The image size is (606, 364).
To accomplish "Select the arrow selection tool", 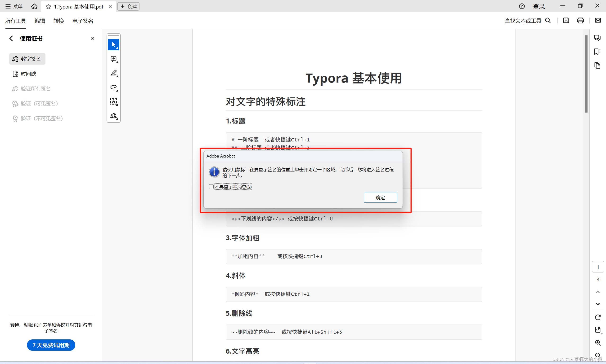I will click(x=113, y=45).
